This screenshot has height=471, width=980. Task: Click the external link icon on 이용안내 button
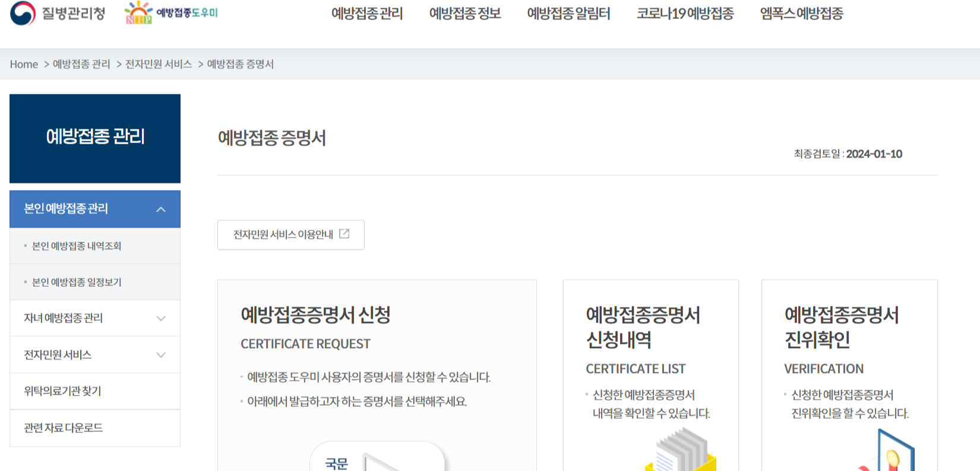344,234
